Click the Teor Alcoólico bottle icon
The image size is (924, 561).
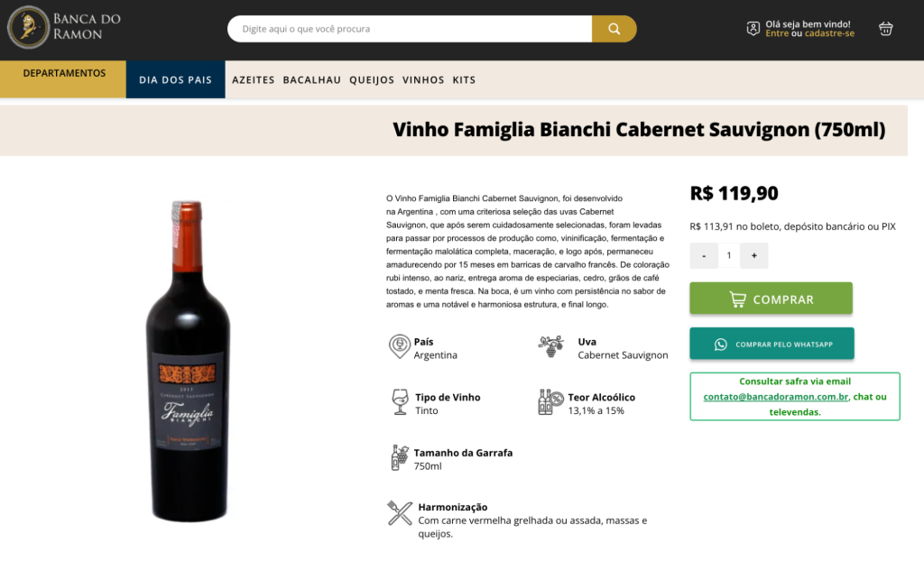point(550,402)
